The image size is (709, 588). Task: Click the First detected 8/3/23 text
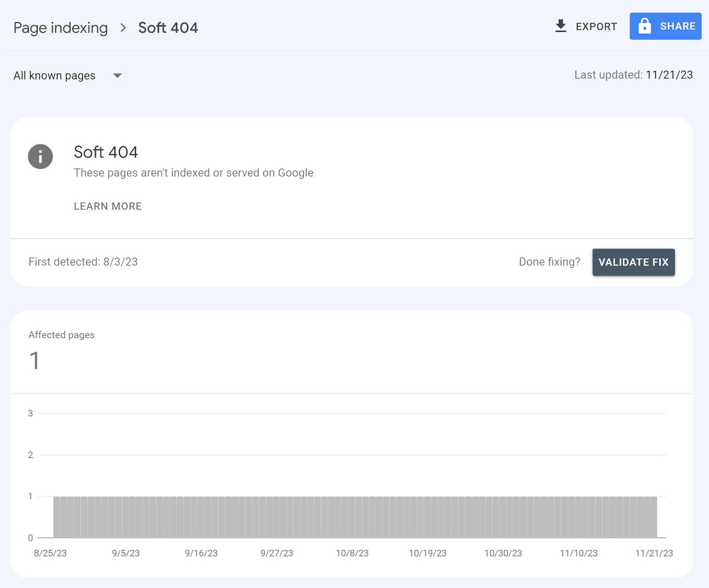[x=83, y=262]
